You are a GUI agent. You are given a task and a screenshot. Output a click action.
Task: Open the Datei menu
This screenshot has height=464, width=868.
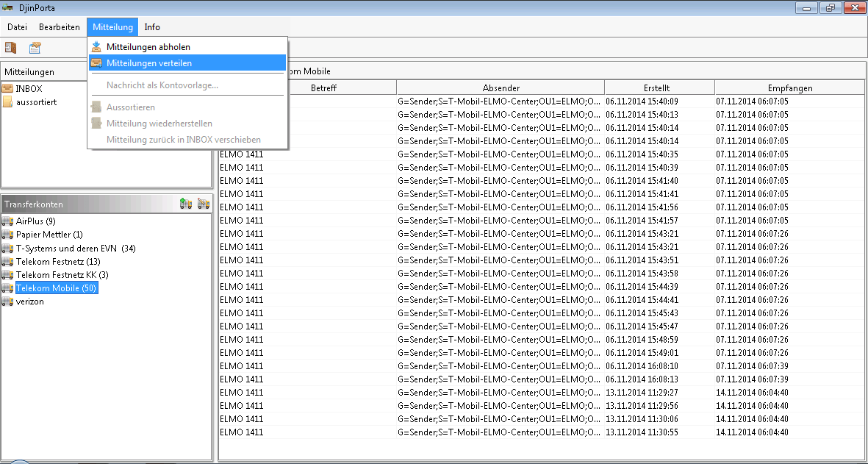[x=17, y=27]
